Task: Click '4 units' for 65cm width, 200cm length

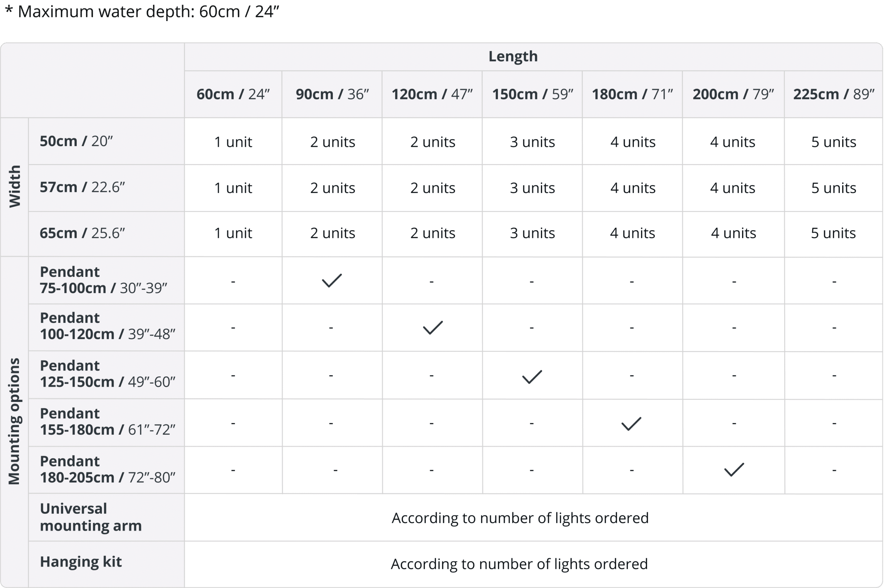Action: [733, 233]
